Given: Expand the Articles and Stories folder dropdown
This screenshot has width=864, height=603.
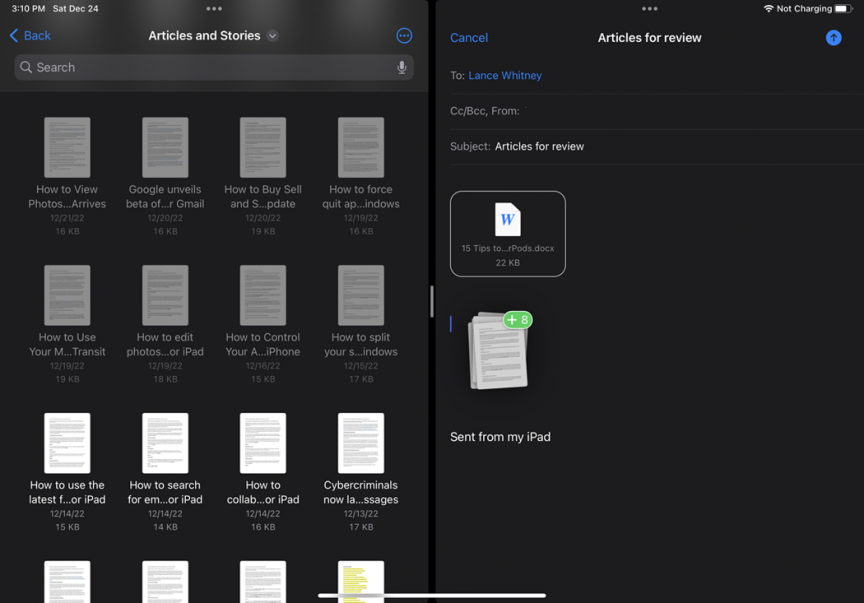Looking at the screenshot, I should (x=272, y=36).
